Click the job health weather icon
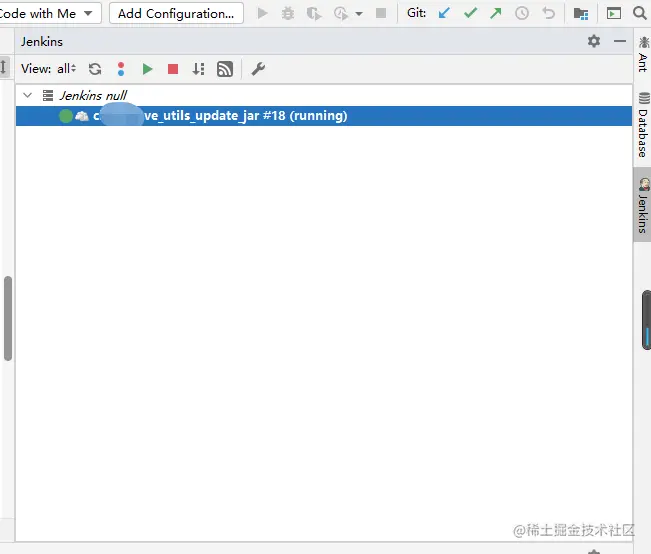The image size is (651, 554). [82, 116]
